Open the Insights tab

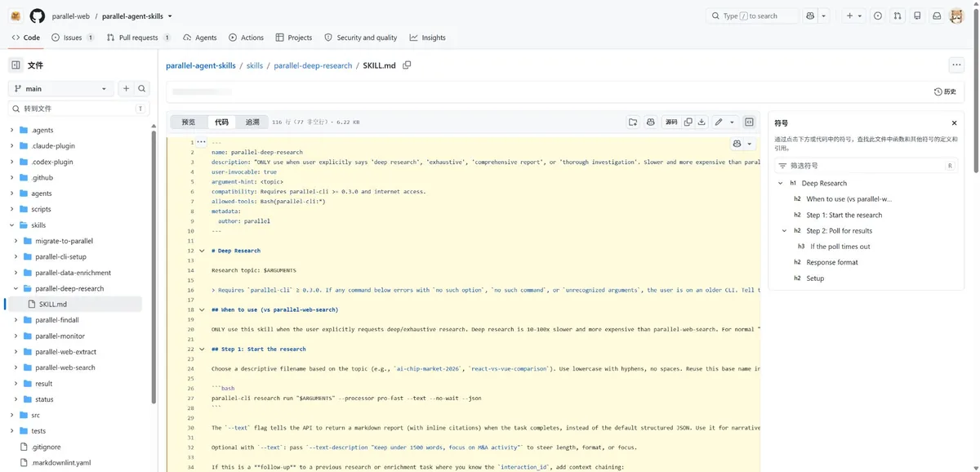click(x=428, y=38)
